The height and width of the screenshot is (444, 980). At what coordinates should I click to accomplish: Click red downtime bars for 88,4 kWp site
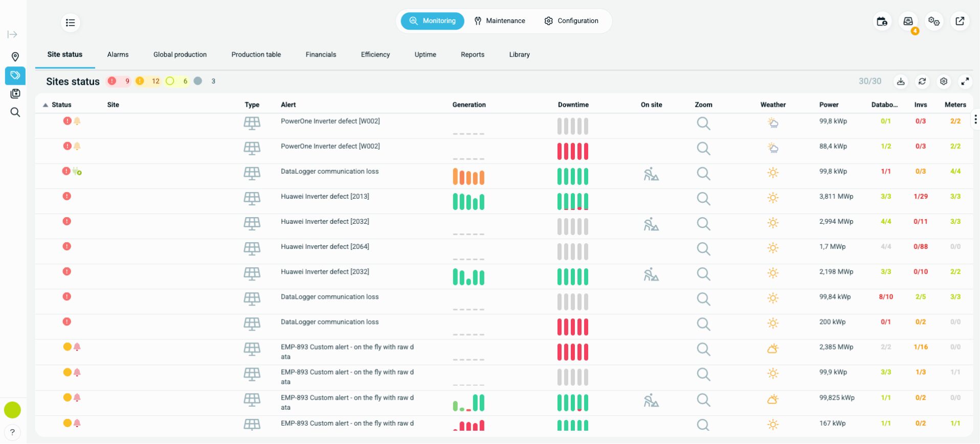click(572, 151)
